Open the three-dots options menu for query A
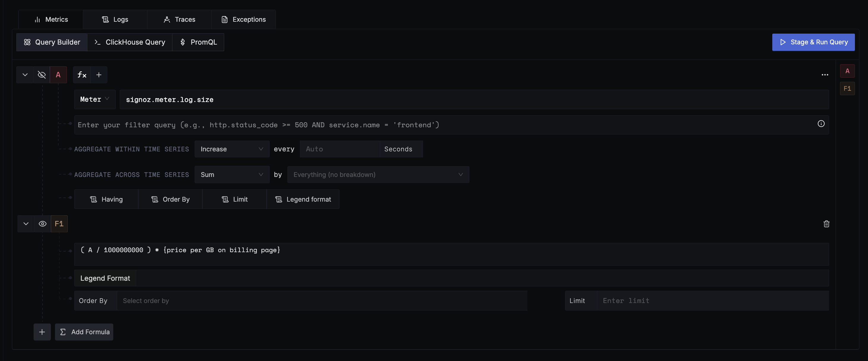This screenshot has height=361, width=868. pyautogui.click(x=825, y=75)
